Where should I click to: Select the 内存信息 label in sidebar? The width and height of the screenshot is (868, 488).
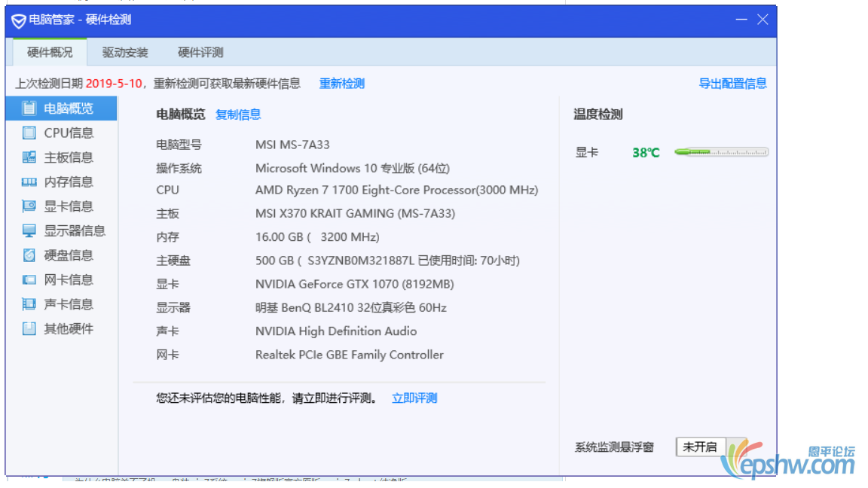coord(69,182)
